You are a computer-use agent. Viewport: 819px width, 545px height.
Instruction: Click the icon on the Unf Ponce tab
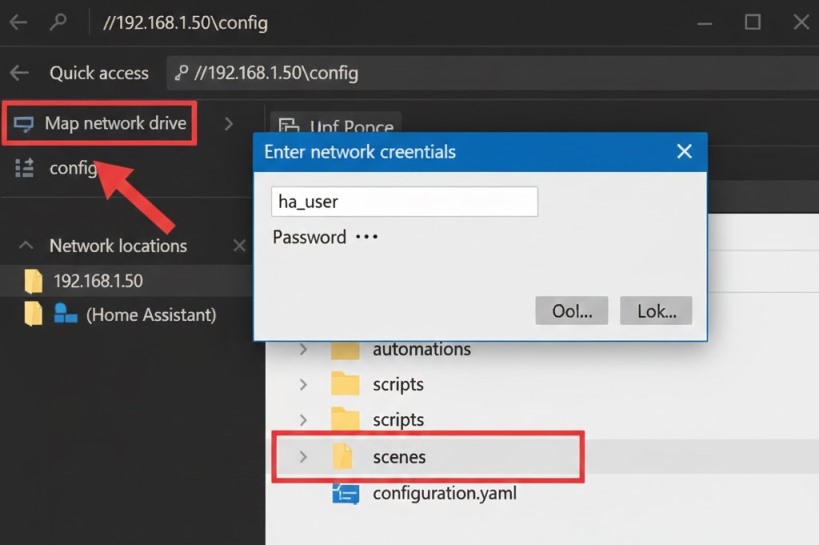coord(288,125)
